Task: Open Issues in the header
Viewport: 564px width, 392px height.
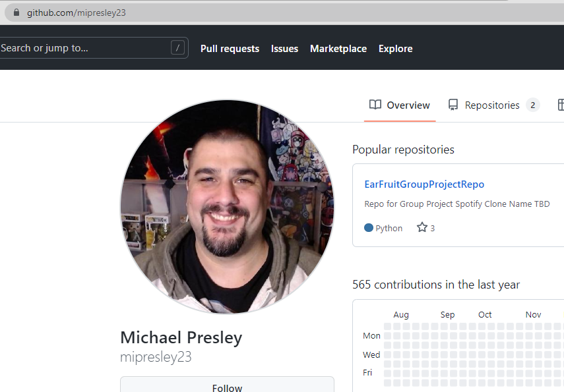Action: click(284, 49)
